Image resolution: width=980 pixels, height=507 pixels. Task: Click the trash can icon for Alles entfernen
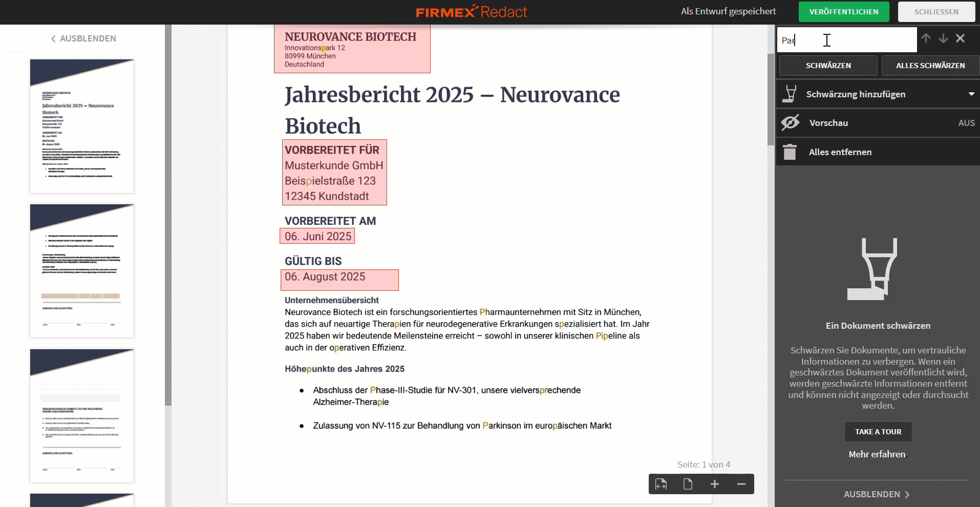pyautogui.click(x=790, y=152)
